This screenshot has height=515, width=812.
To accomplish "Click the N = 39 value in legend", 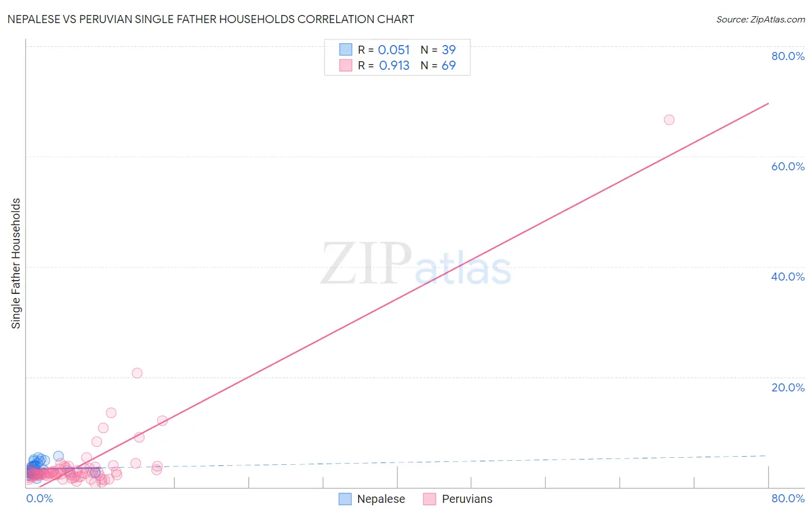I will coord(438,50).
